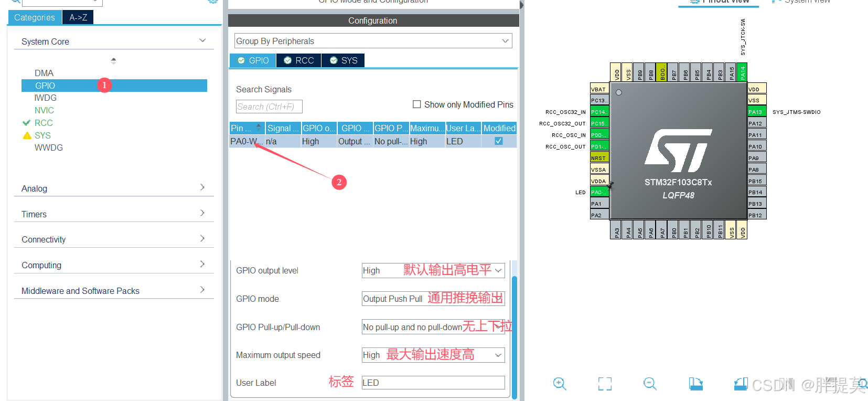
Task: Open the RCC configuration tab
Action: click(x=298, y=60)
